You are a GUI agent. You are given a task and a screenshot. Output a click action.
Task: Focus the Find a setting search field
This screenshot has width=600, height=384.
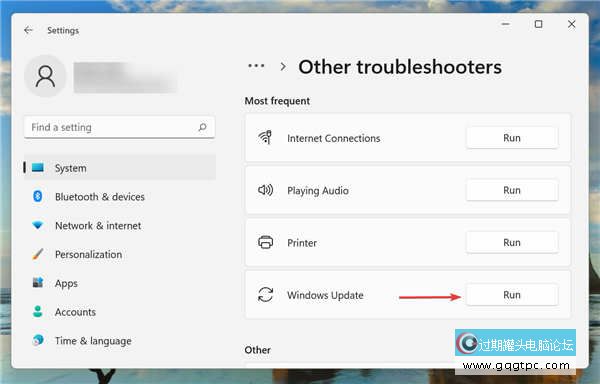coord(119,127)
